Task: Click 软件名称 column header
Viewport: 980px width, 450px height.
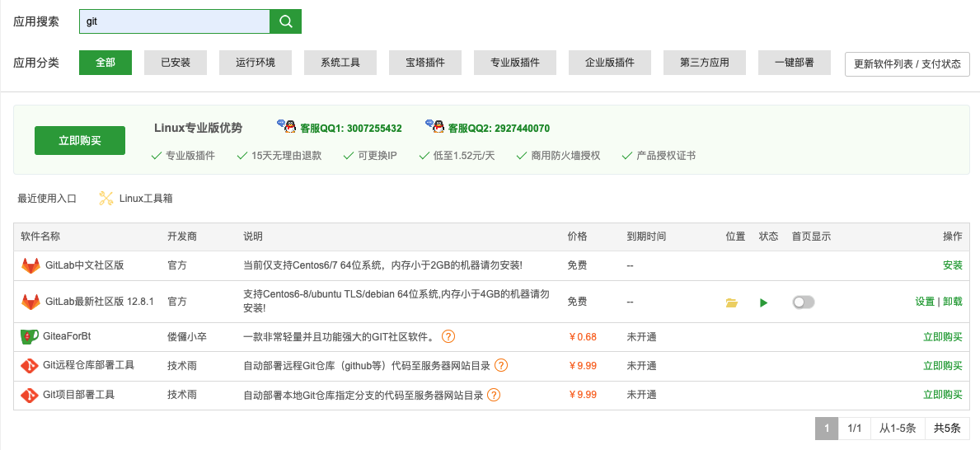Action: point(40,237)
